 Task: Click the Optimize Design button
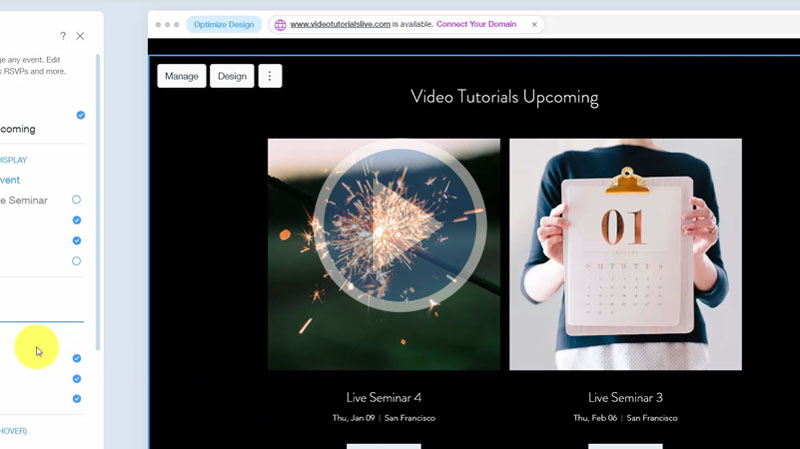tap(224, 24)
